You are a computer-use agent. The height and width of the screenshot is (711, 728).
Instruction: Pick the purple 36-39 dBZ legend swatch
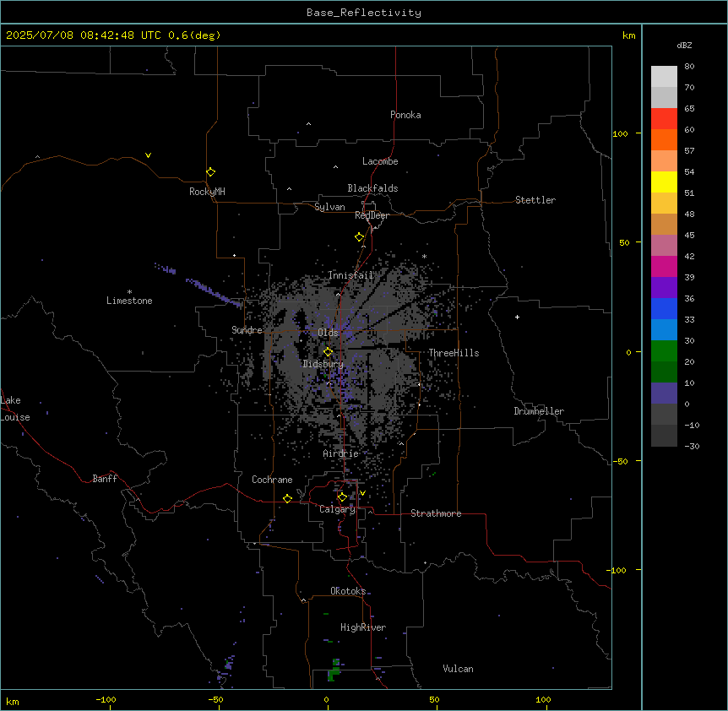click(x=664, y=287)
